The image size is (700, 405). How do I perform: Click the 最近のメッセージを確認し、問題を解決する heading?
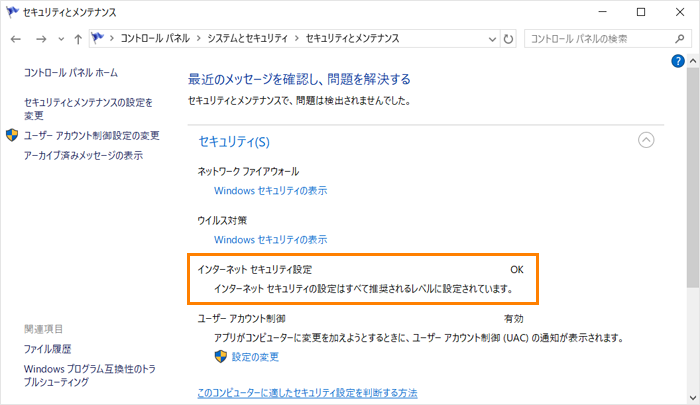point(299,79)
